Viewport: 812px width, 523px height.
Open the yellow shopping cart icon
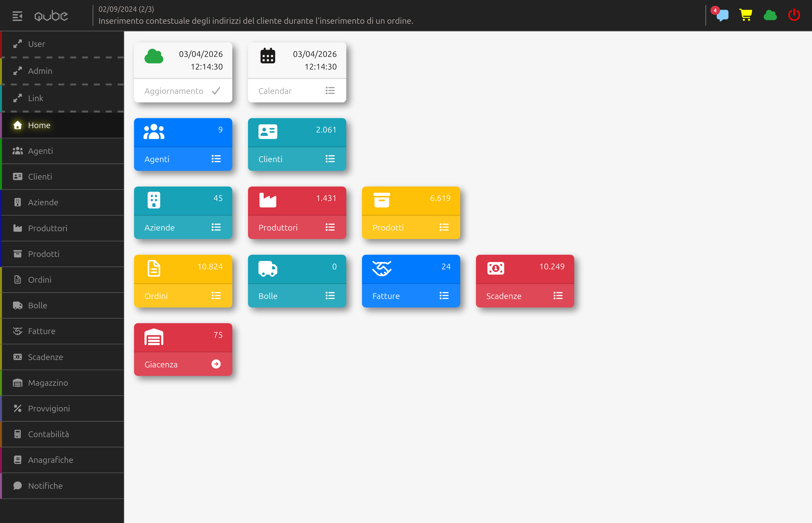(746, 15)
